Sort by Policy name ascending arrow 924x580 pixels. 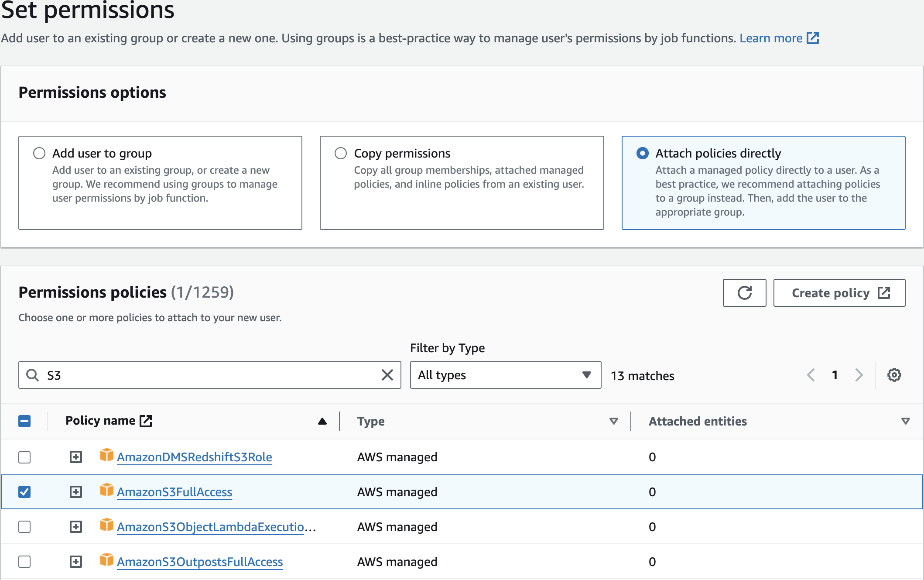click(322, 421)
